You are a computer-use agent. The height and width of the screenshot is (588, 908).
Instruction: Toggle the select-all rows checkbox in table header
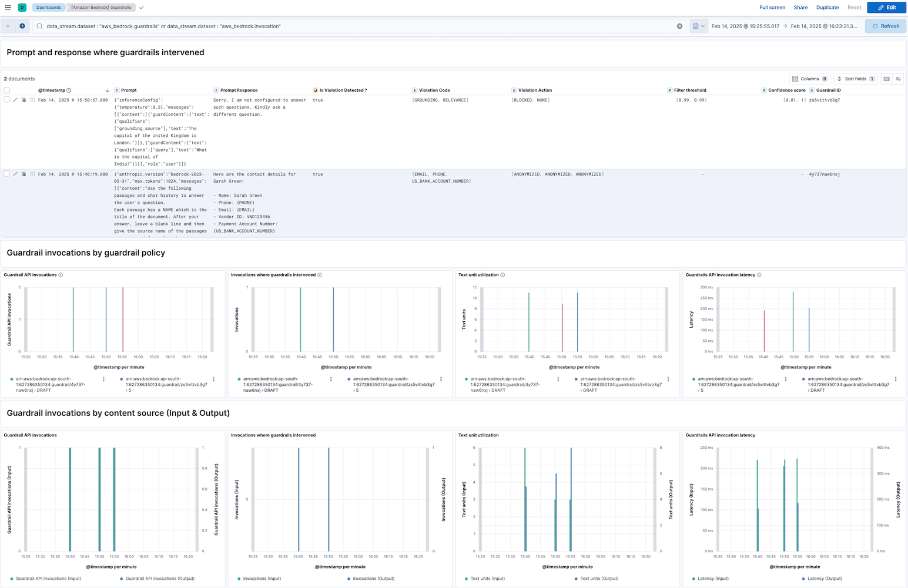tap(7, 90)
